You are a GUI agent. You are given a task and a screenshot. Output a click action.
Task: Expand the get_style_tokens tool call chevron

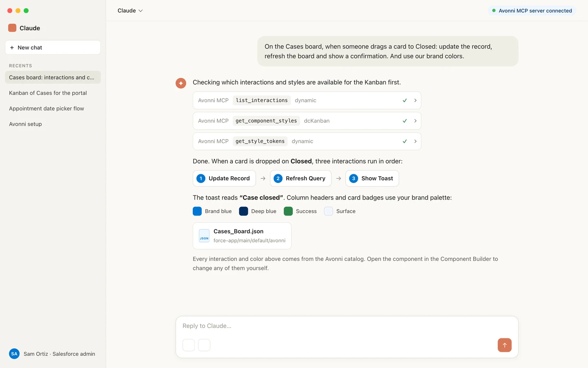click(415, 141)
